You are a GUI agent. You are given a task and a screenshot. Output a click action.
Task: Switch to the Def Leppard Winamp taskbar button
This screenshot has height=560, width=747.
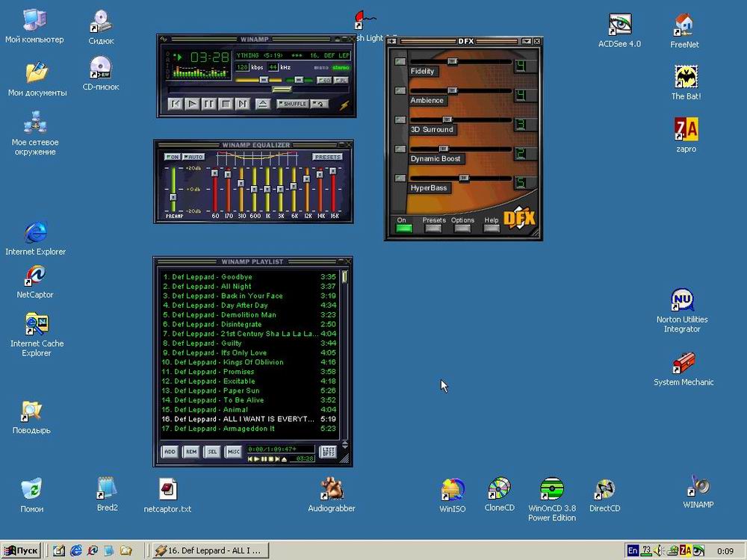211,550
